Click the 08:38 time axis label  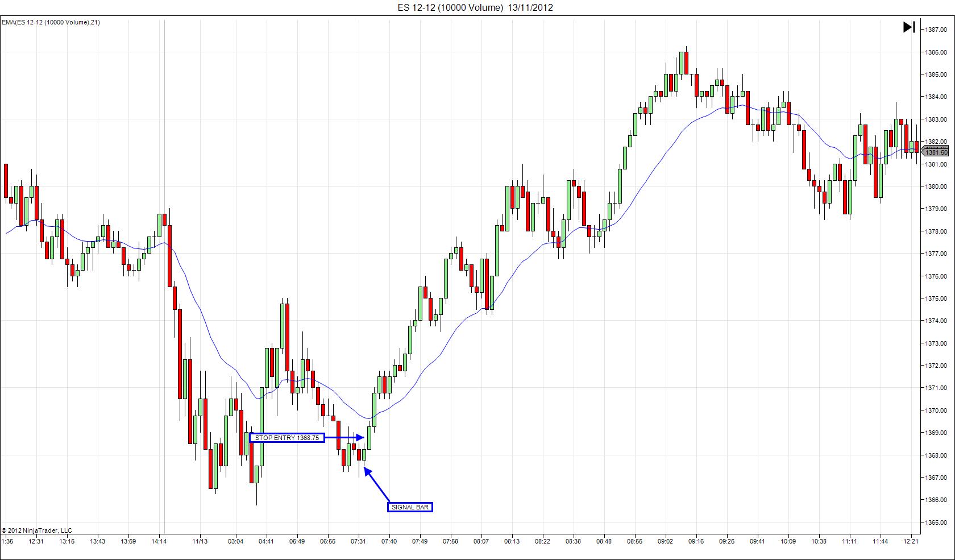(573, 541)
